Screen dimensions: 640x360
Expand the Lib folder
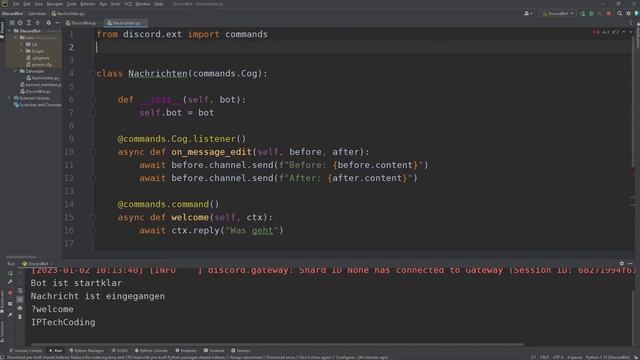(x=22, y=44)
